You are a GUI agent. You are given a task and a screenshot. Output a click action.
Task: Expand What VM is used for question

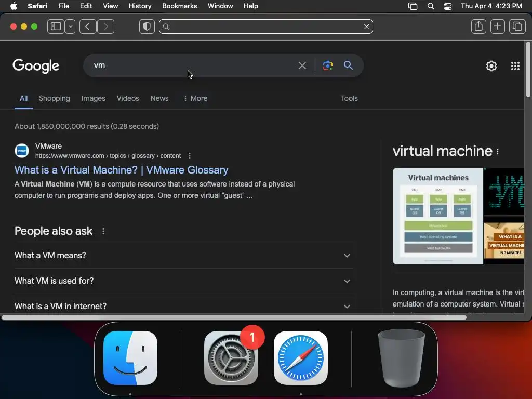point(183,281)
